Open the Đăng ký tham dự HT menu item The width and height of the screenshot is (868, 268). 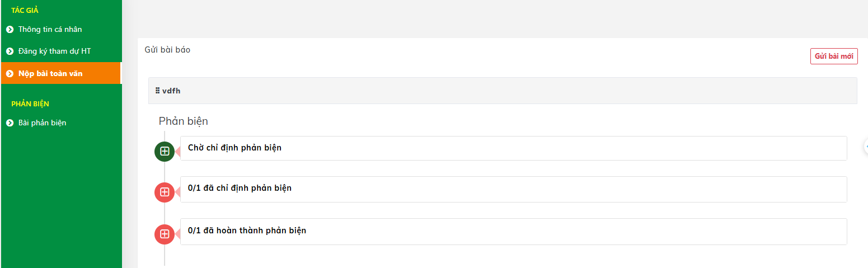pos(54,51)
